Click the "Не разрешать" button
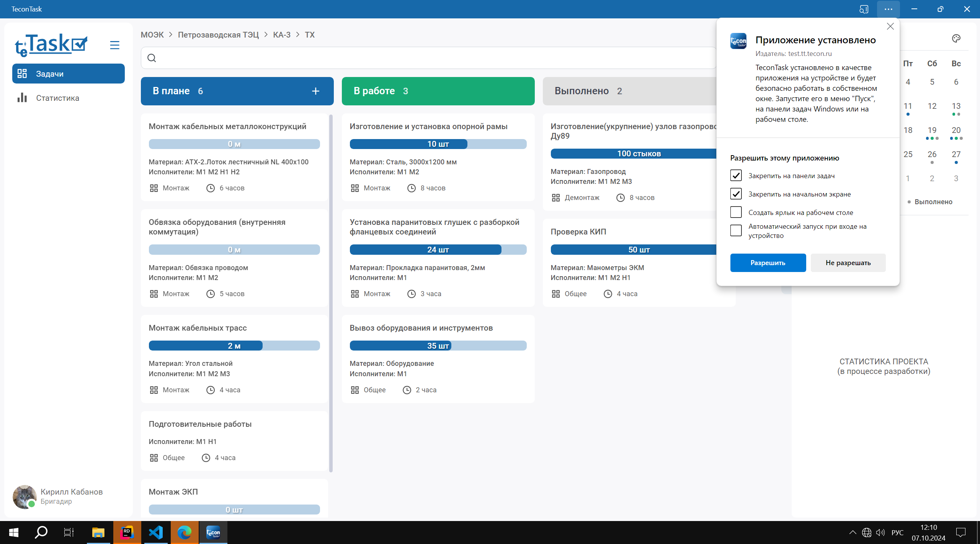 (848, 263)
